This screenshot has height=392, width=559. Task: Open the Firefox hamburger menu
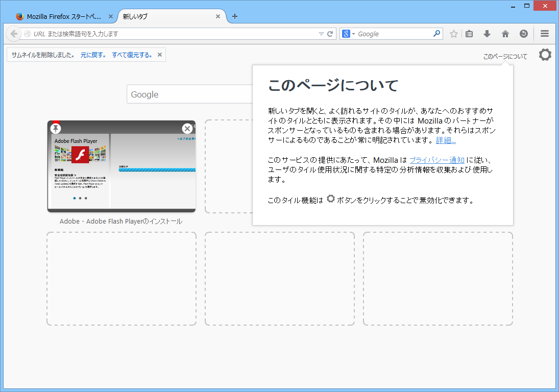tap(544, 34)
